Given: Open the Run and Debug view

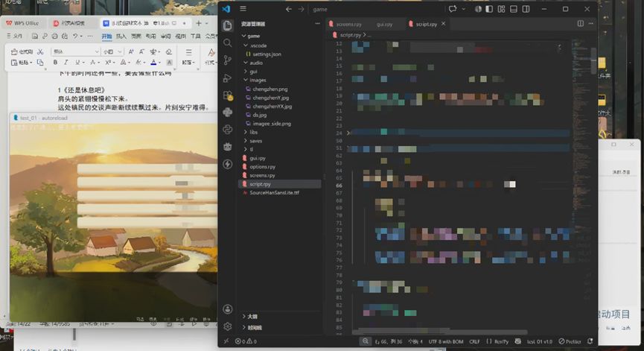Looking at the screenshot, I should pyautogui.click(x=228, y=78).
